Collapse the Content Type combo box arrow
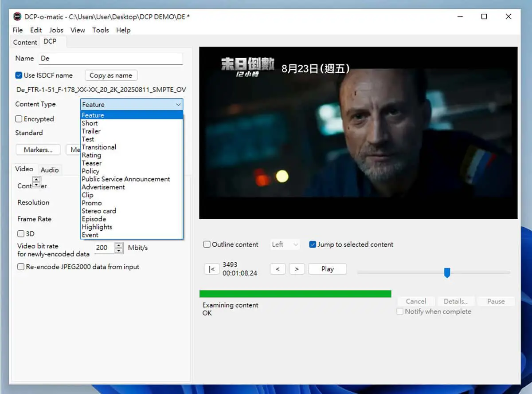 pyautogui.click(x=178, y=105)
